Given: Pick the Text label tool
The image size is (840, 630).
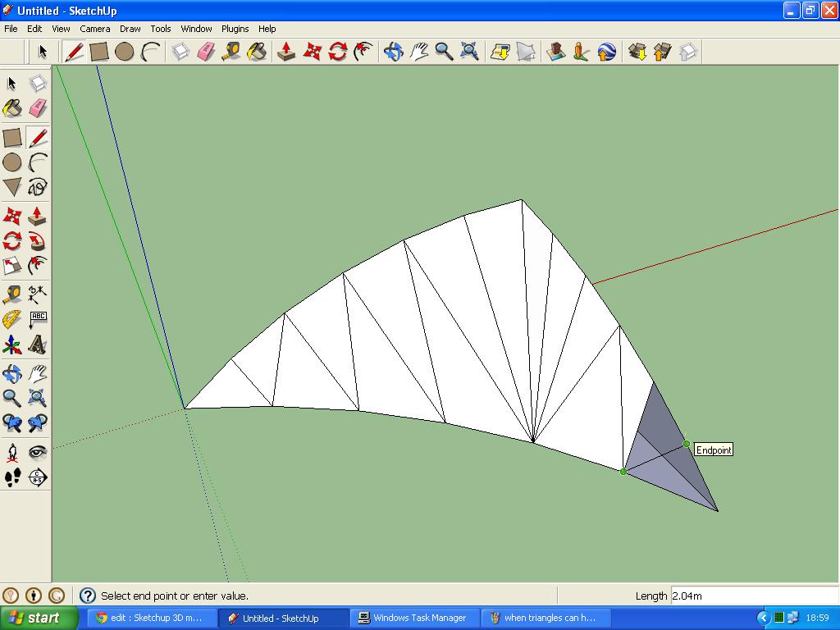Looking at the screenshot, I should point(38,319).
